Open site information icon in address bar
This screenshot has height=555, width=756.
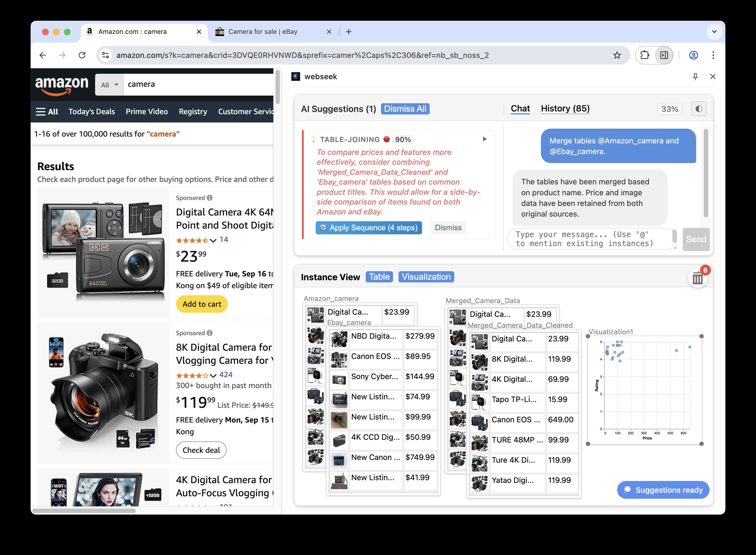106,55
